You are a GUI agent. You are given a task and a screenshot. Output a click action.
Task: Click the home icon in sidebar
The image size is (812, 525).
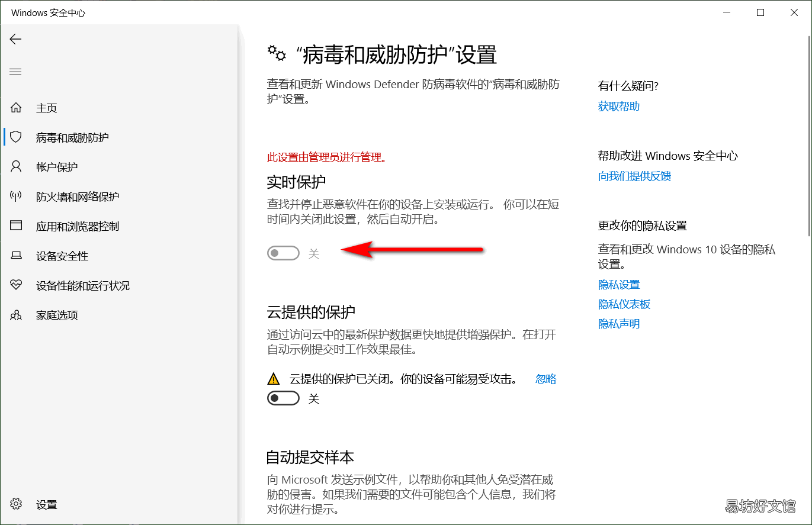click(x=16, y=108)
